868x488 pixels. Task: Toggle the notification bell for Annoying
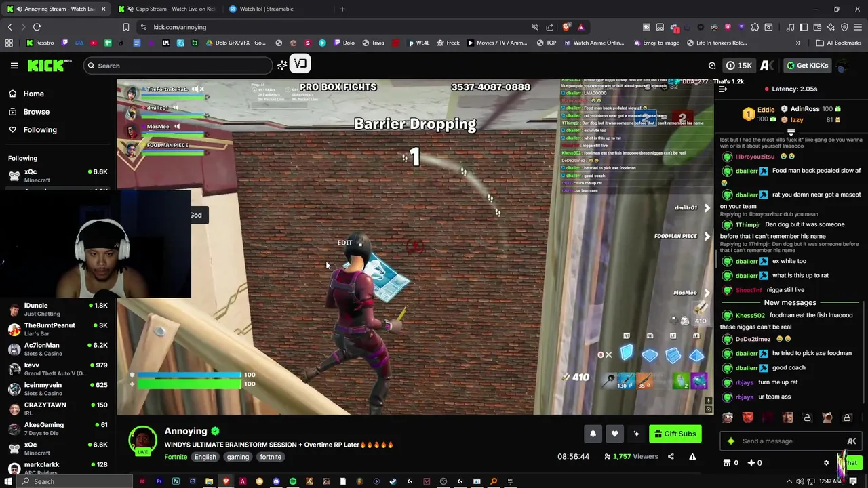tap(593, 434)
